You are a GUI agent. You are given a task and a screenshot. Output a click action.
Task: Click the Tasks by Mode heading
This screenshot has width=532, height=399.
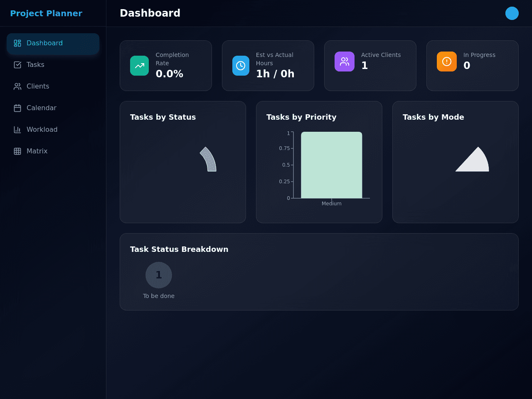point(433,117)
